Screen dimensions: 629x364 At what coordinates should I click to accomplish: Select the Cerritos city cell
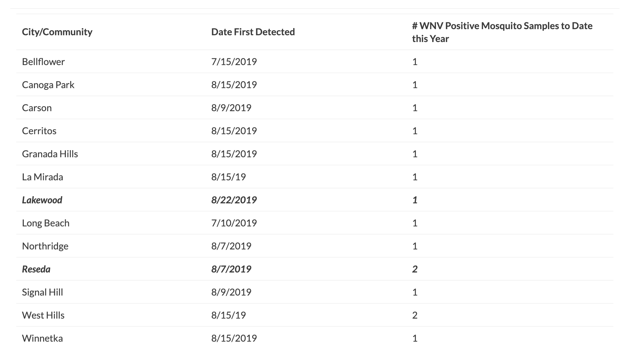click(39, 131)
